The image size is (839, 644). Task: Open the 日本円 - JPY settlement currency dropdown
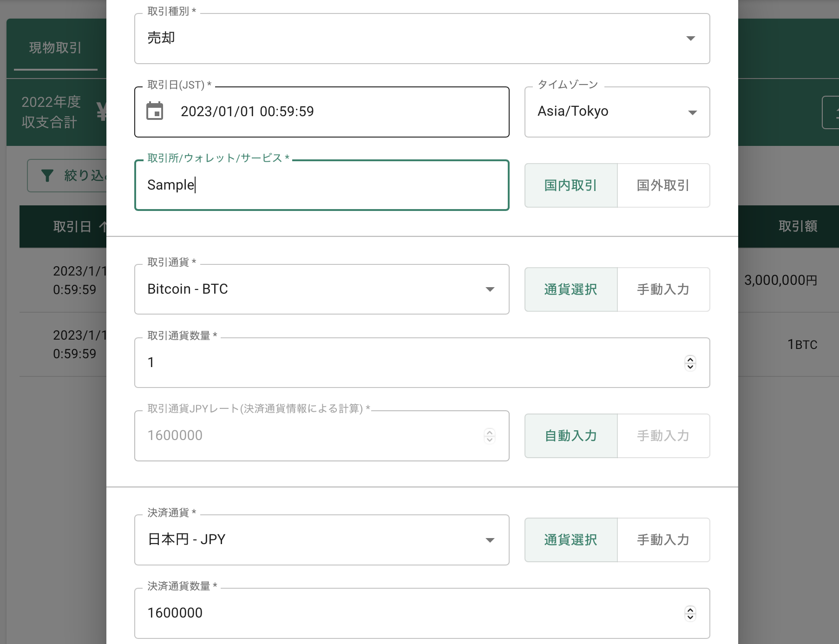321,540
